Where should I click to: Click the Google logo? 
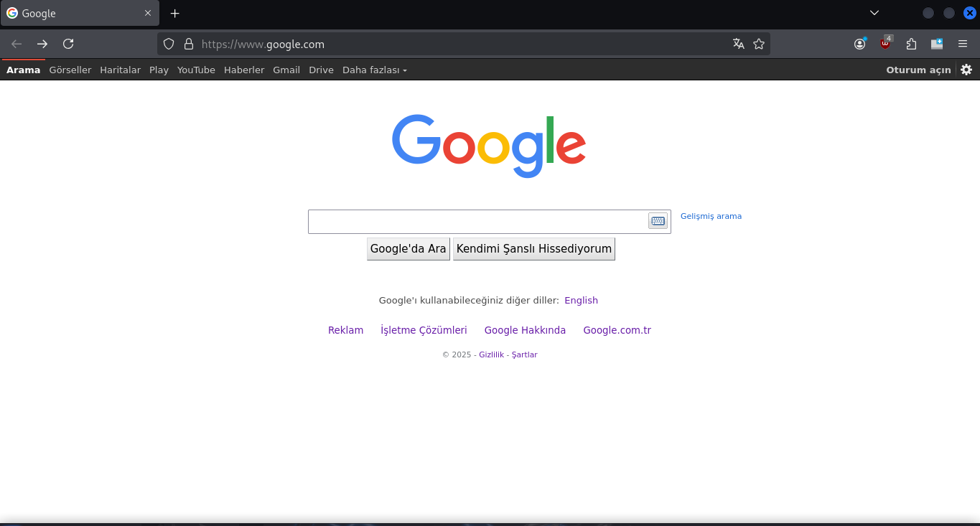click(x=489, y=146)
